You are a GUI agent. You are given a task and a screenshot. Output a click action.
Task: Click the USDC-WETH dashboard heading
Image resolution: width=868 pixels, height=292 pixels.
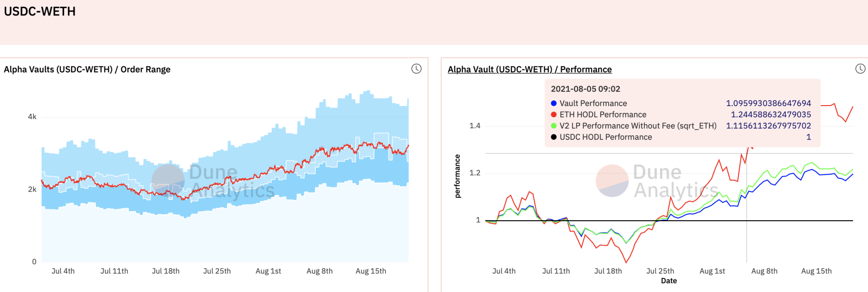(40, 12)
